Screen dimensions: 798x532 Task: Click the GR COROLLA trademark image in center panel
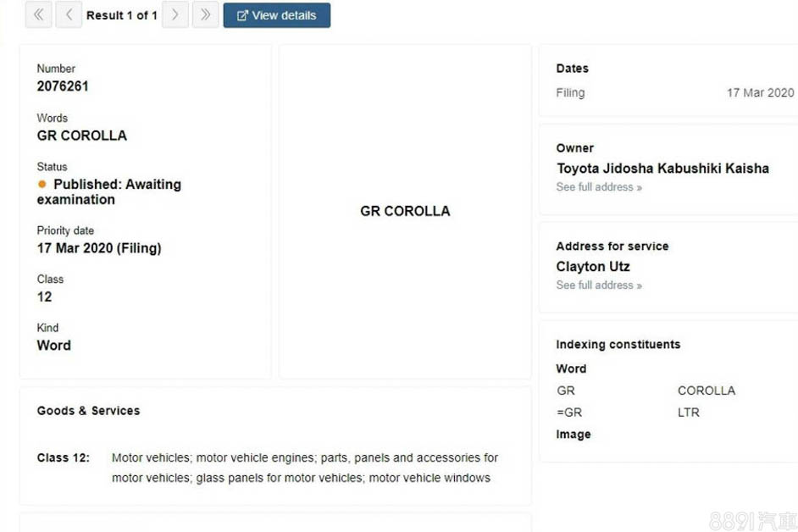pyautogui.click(x=405, y=211)
